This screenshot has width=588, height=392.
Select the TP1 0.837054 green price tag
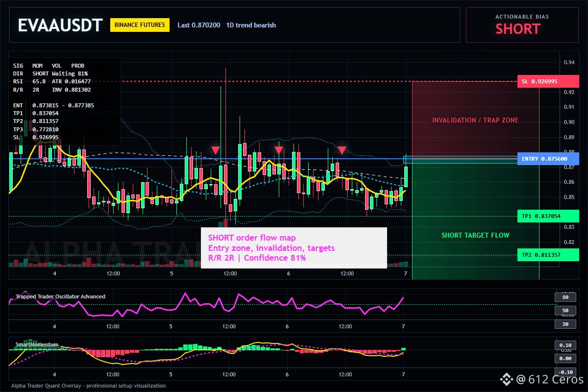pyautogui.click(x=548, y=216)
